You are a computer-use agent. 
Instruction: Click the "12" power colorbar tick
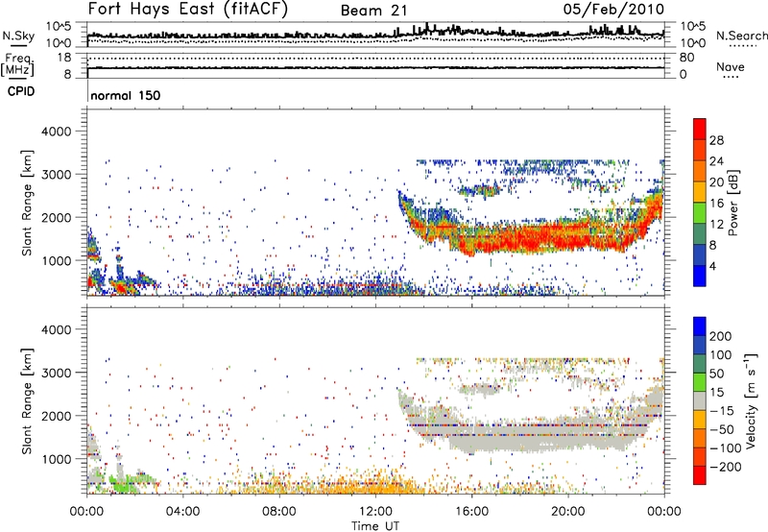716,225
